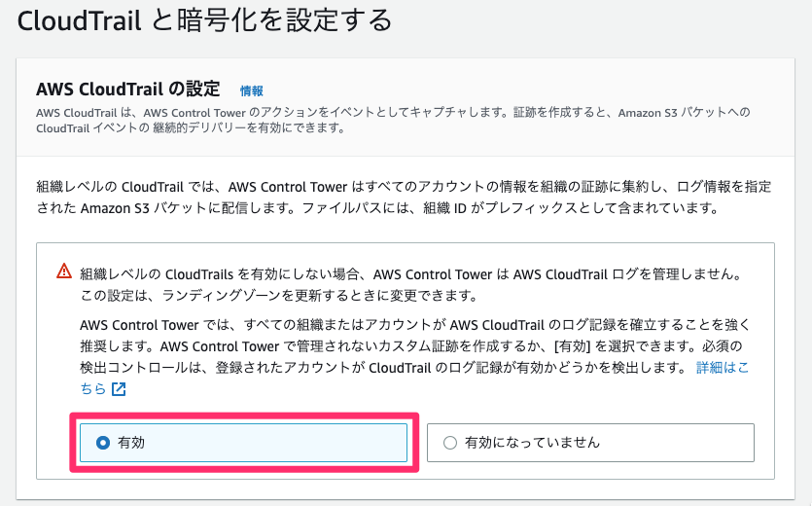This screenshot has height=506, width=812.
Task: Click the description starting AWS CloudTrail は
Action: click(x=393, y=120)
